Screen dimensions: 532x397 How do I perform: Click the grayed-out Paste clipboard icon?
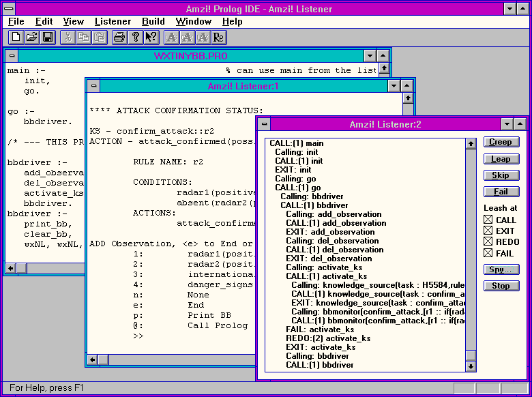100,38
